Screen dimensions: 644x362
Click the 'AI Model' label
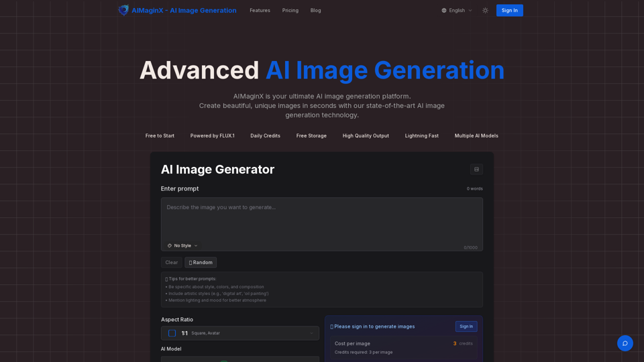[171, 349]
